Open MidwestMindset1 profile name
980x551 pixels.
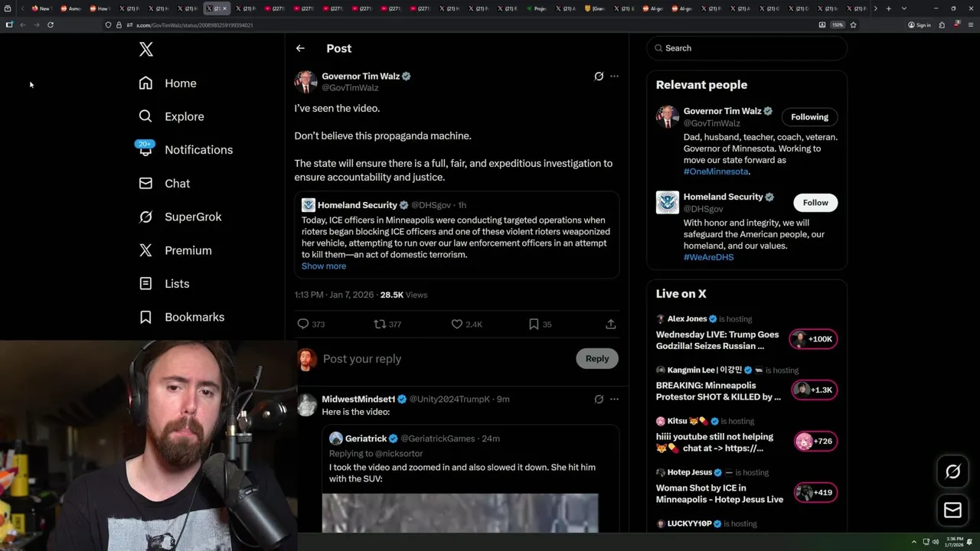(358, 399)
